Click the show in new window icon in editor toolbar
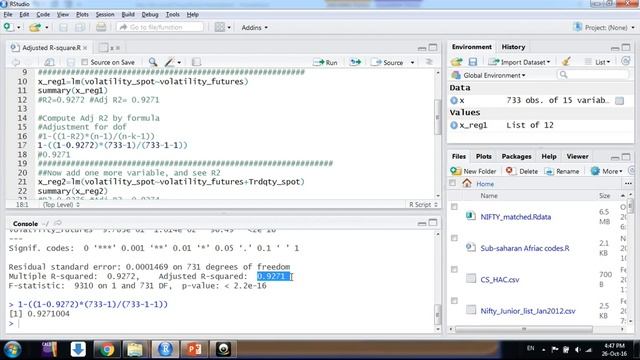 [49, 62]
